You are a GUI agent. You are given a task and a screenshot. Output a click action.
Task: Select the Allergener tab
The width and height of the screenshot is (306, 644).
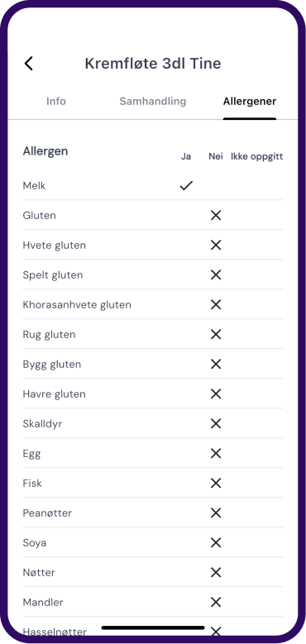(250, 102)
